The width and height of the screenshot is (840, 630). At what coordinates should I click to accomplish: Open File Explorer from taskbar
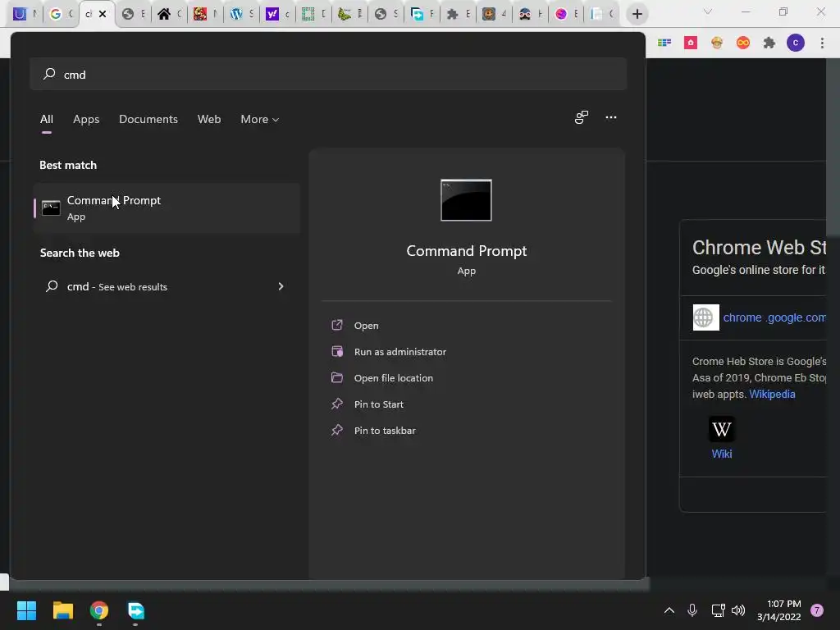(x=63, y=610)
